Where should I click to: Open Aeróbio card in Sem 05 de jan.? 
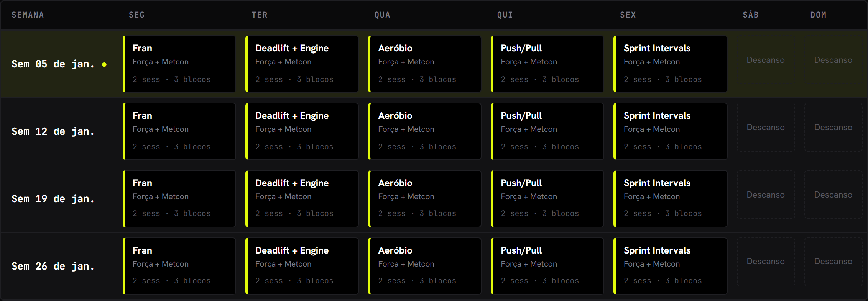425,64
